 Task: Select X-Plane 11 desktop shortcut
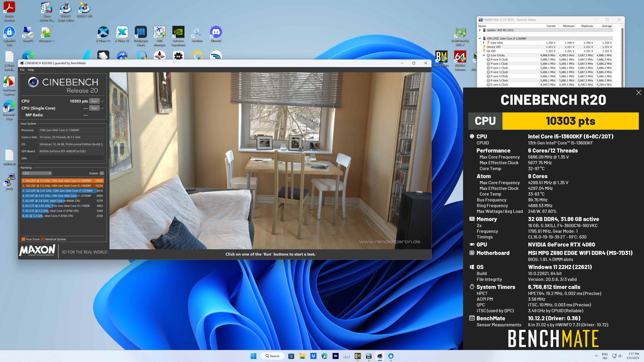pyautogui.click(x=103, y=34)
